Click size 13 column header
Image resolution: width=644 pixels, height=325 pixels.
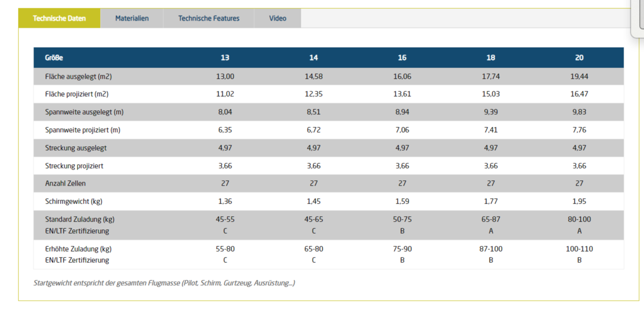(x=225, y=58)
